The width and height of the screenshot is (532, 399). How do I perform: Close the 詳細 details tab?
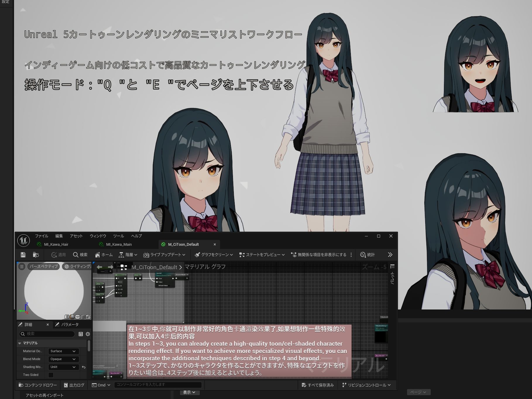click(x=48, y=324)
